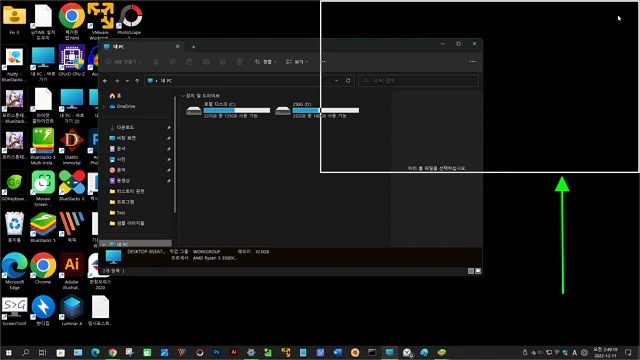Screen dimensions: 640x360
Task: Unpin 다운로드 from quick access
Action: pyautogui.click(x=169, y=128)
